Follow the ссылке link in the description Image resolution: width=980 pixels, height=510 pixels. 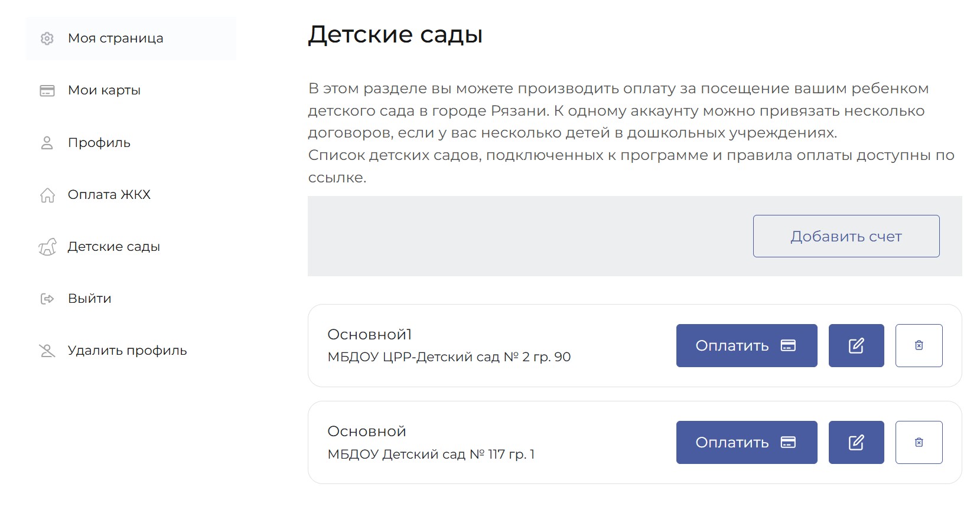pyautogui.click(x=336, y=178)
